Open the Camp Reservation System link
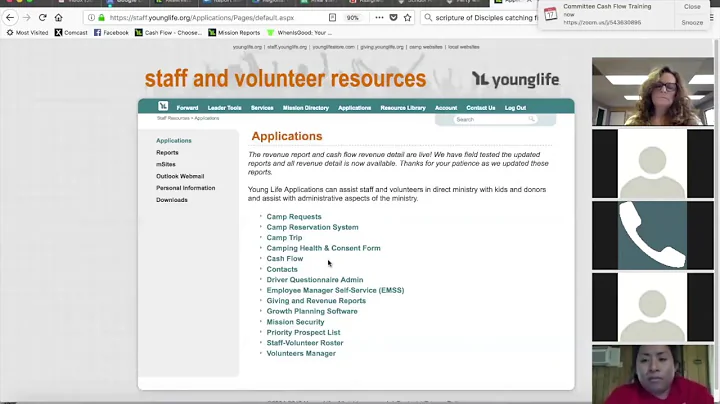The width and height of the screenshot is (720, 404). 312,227
